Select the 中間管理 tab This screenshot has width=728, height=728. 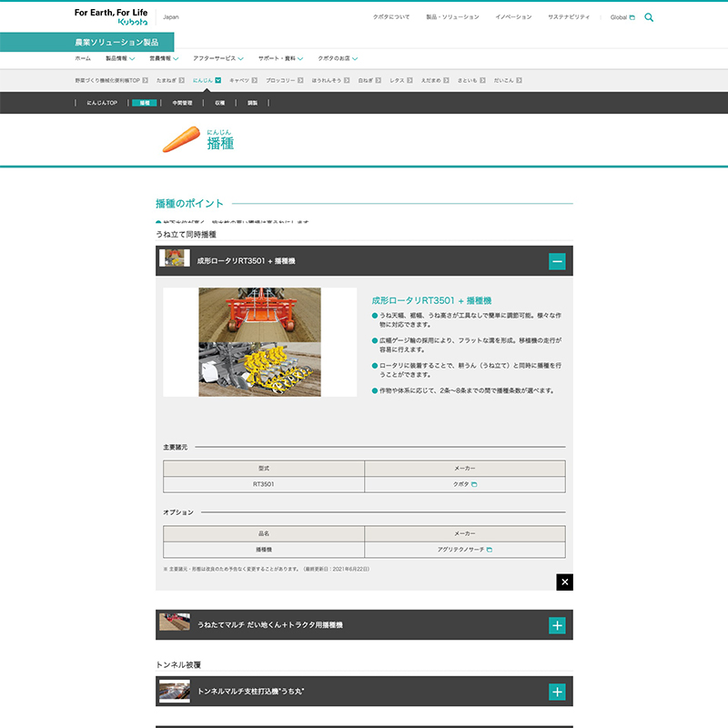point(182,103)
